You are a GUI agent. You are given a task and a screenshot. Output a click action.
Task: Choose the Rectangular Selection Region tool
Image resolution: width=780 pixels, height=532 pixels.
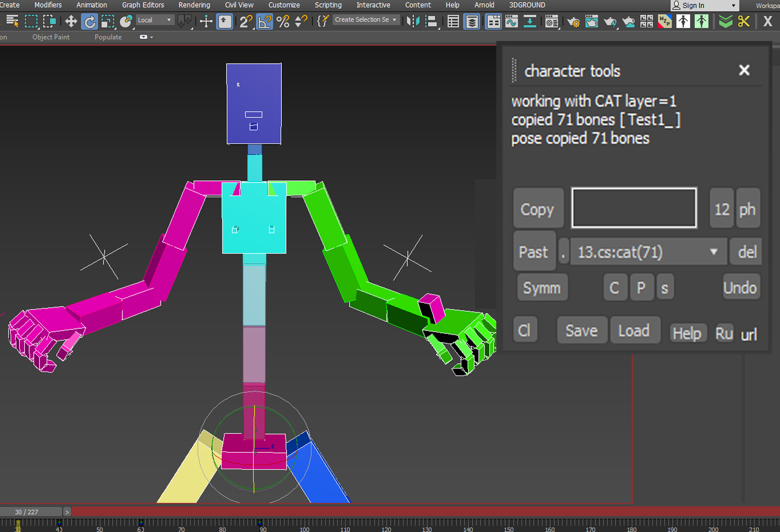32,21
